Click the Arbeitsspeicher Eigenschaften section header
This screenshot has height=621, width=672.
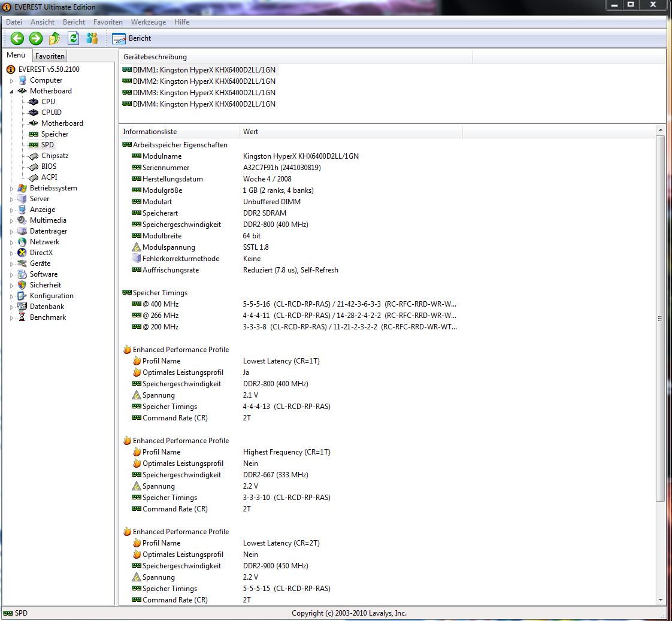tap(175, 145)
